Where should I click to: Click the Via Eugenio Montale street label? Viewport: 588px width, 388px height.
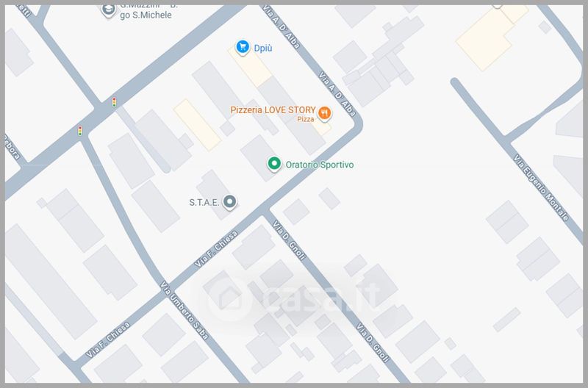tap(541, 187)
